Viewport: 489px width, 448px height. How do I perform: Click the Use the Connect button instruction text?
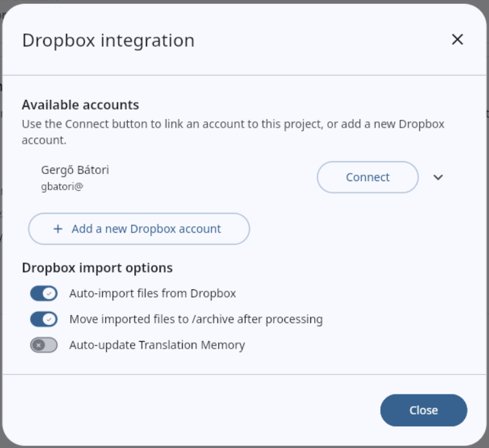[233, 132]
